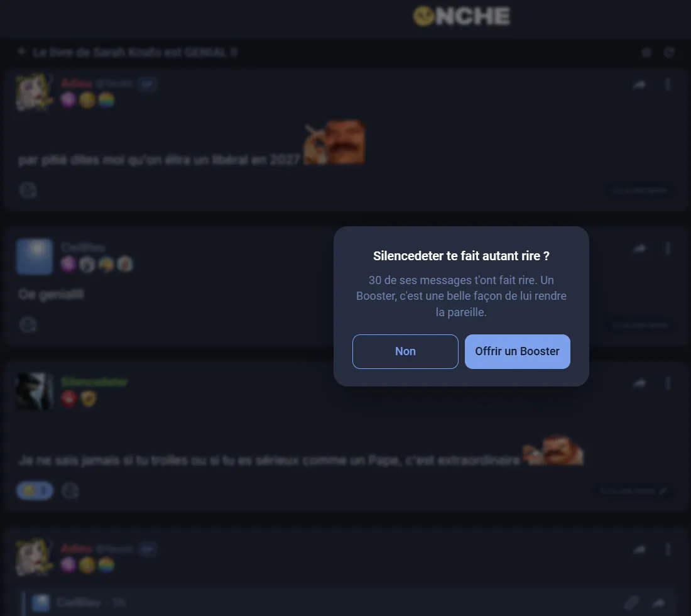Toggle the laughing reaction counter on Silencedeter's message
Image resolution: width=691 pixels, height=616 pixels.
tap(35, 490)
